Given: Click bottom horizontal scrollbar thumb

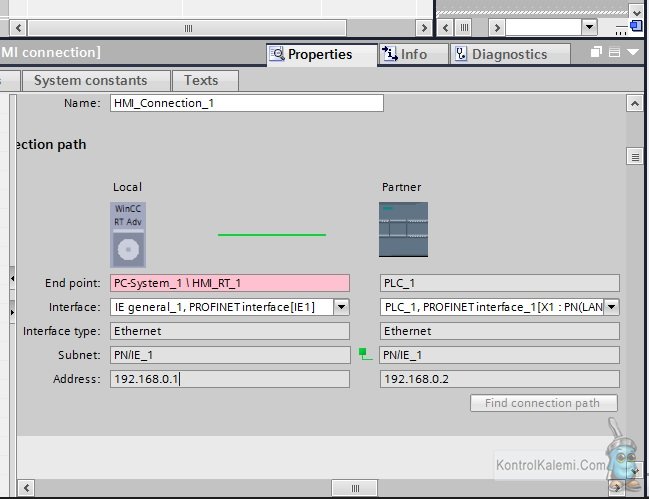Looking at the screenshot, I should (x=355, y=488).
